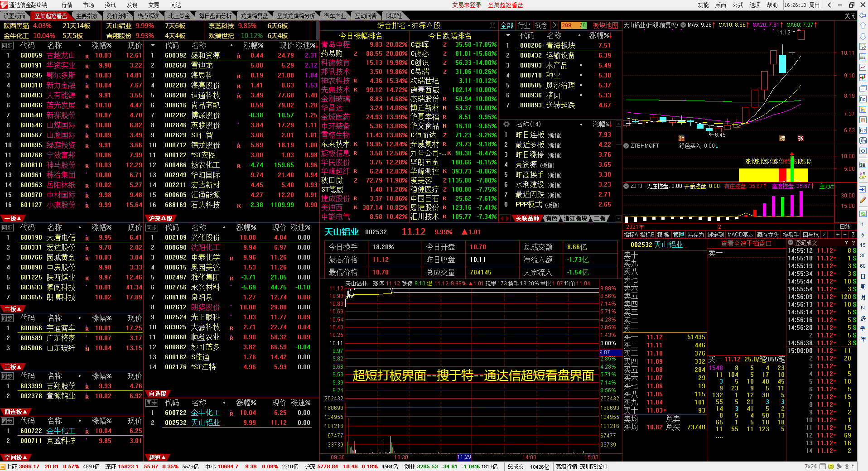Viewport: 868px width, 471px height.
Task: Switch to candlestick chart via sidebar icon
Action: click(863, 77)
